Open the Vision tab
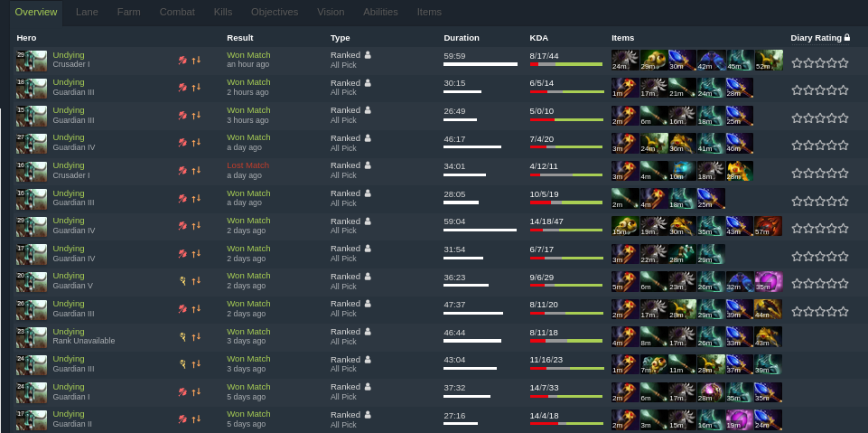The image size is (868, 433). pos(331,12)
